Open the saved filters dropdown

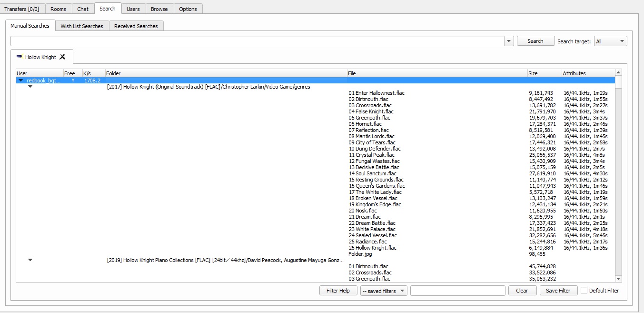click(384, 291)
